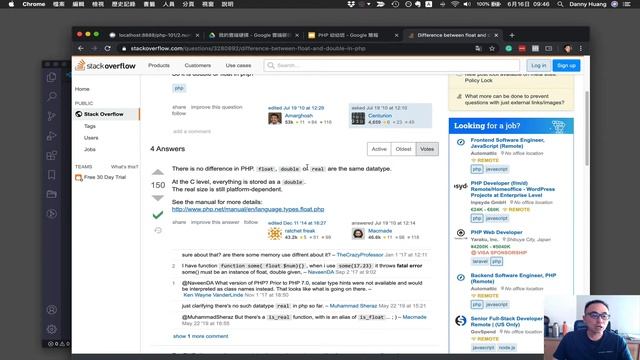Open VS Code Search icon in background window
640x360 pixels.
51,97
